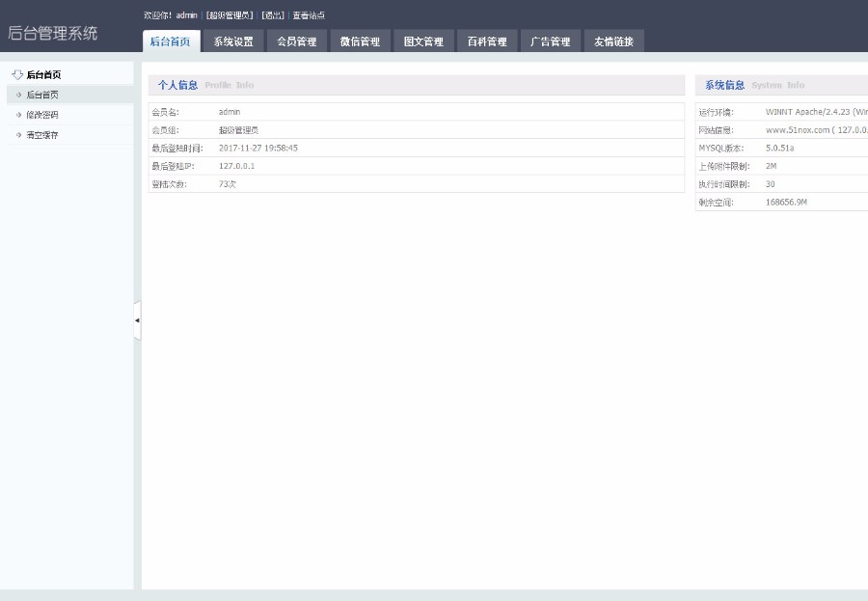Open the 广告管理 tab
Viewport: 868px width, 601px height.
(550, 41)
